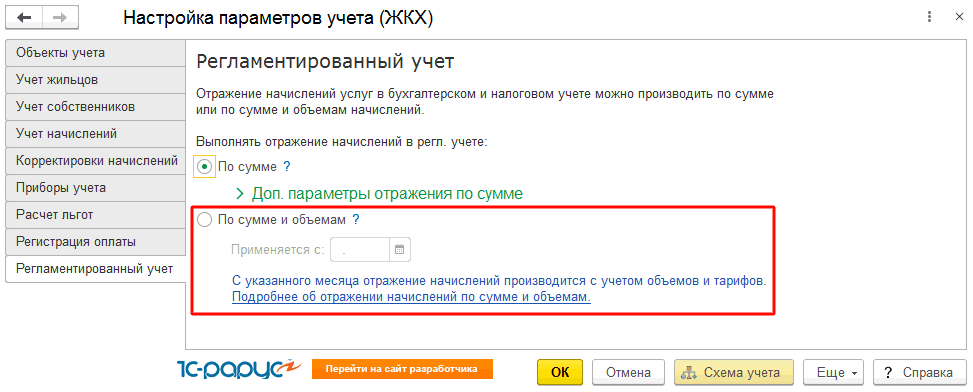Screen dimensions: 973x392
Task: Open link Подробнее об отражении начислений по сумме и объемам
Action: 411,297
